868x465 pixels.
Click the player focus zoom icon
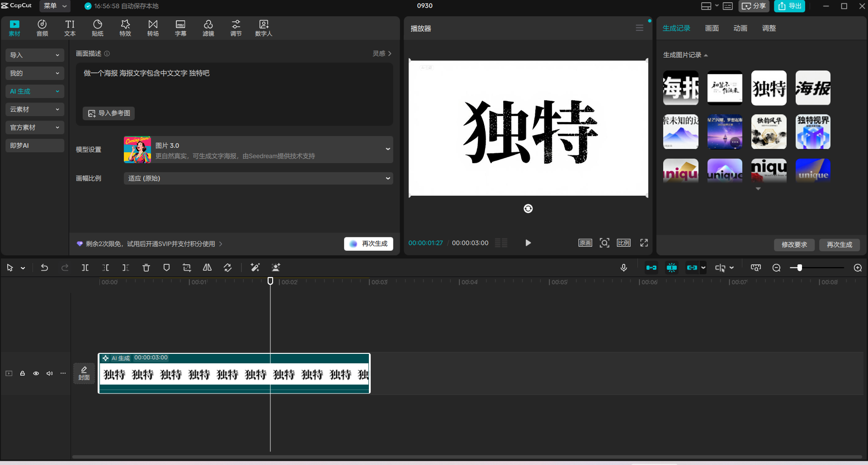[604, 243]
